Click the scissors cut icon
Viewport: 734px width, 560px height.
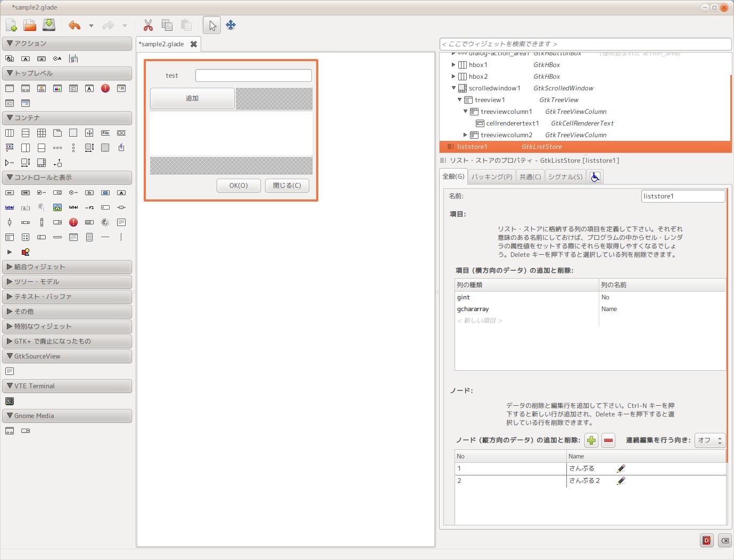148,25
